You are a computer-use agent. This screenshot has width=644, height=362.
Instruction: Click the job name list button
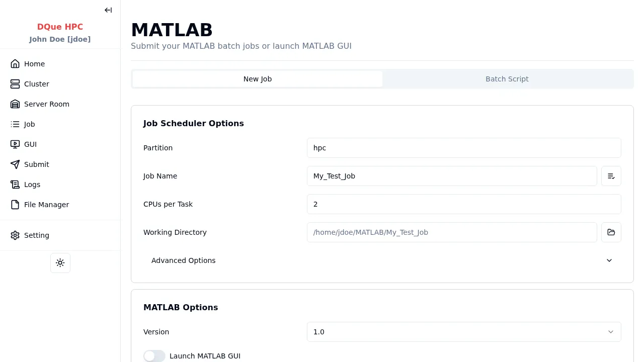[x=611, y=176]
